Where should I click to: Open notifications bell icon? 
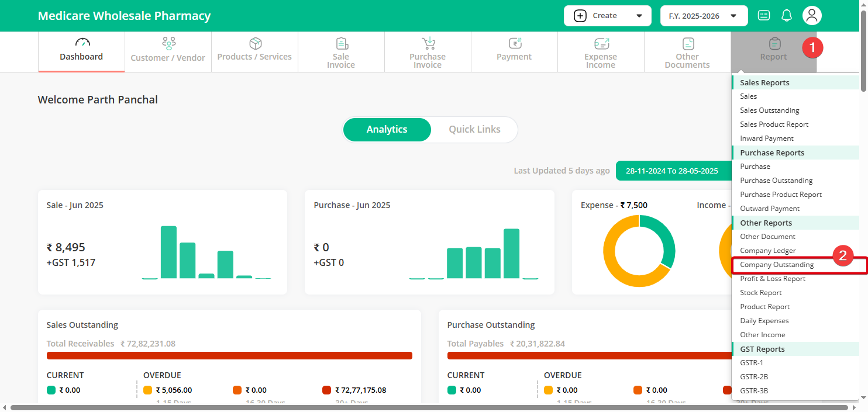(x=787, y=16)
